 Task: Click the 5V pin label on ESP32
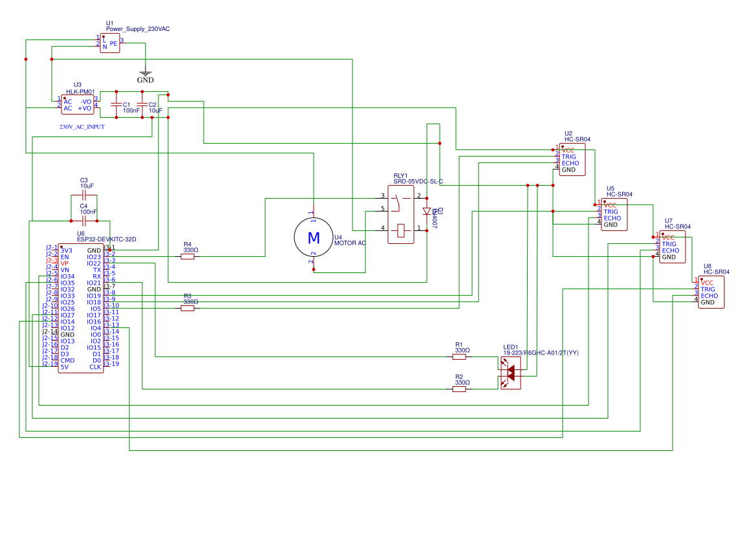[65, 367]
